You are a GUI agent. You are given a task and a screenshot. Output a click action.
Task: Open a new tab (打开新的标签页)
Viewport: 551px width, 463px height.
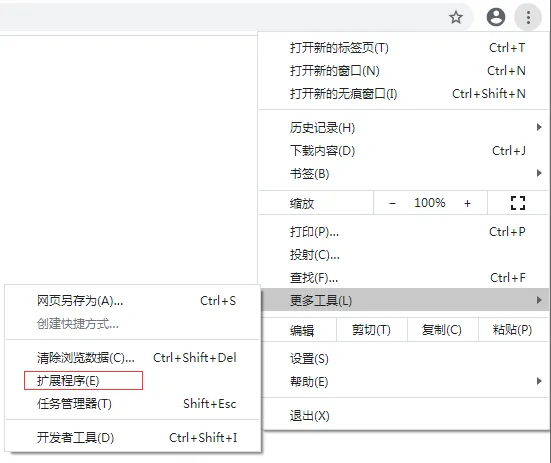click(x=403, y=47)
